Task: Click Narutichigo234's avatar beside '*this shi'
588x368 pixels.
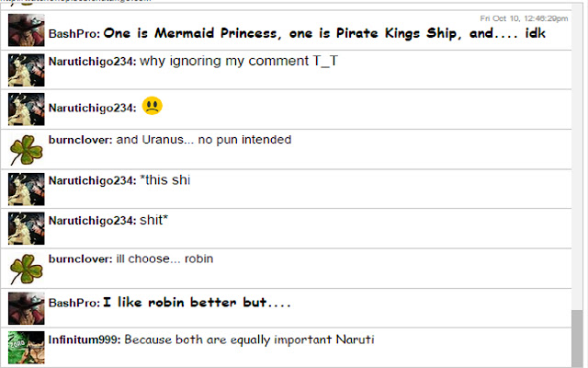Action: tap(27, 190)
